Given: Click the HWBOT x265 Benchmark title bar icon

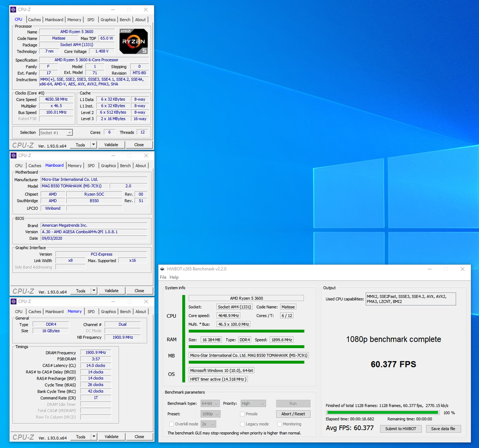Looking at the screenshot, I should (163, 269).
